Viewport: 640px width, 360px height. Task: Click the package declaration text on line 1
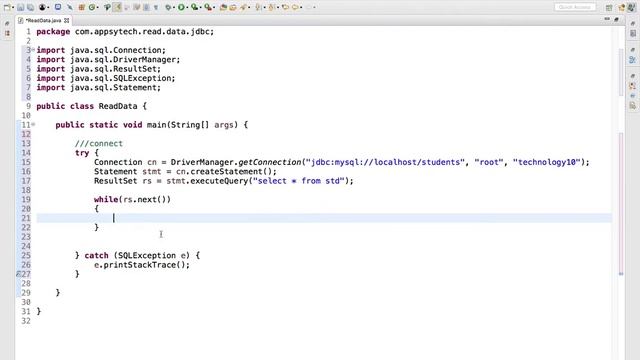(125, 31)
